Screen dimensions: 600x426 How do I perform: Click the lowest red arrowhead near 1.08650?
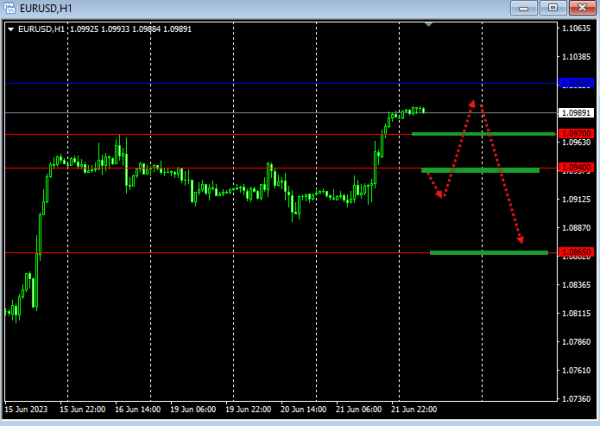(x=520, y=240)
